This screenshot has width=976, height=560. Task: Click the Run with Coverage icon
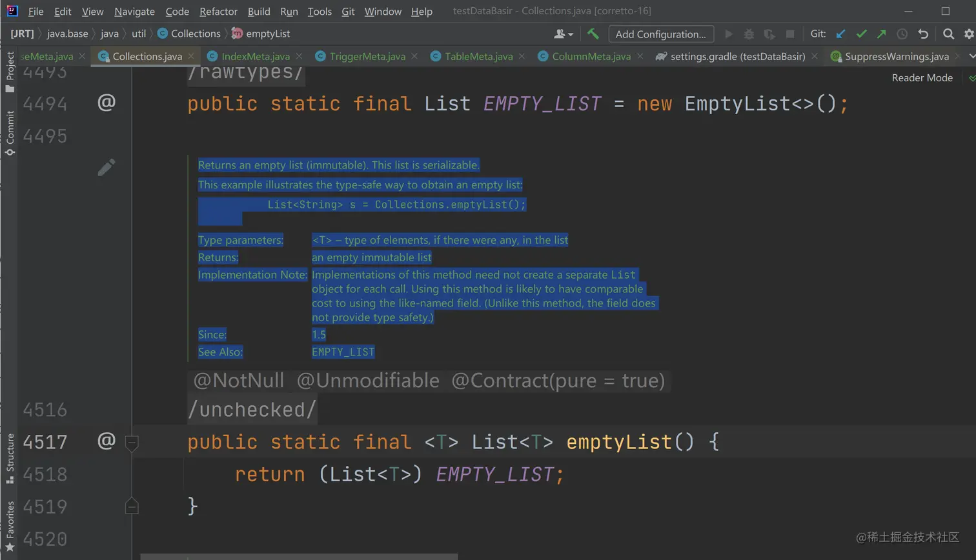pos(769,34)
